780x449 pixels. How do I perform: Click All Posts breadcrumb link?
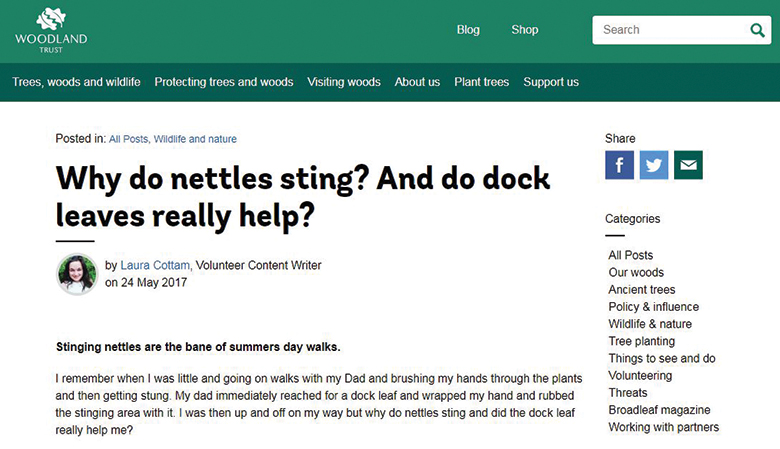[x=128, y=139]
